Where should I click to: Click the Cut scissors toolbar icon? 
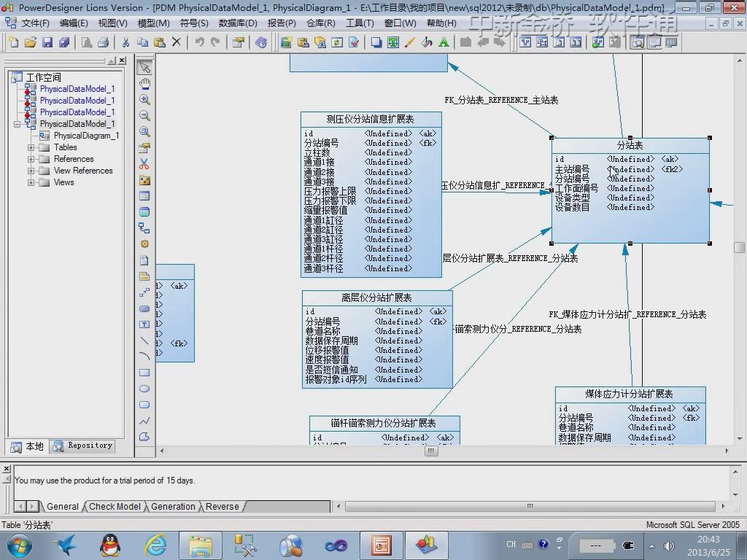point(125,42)
